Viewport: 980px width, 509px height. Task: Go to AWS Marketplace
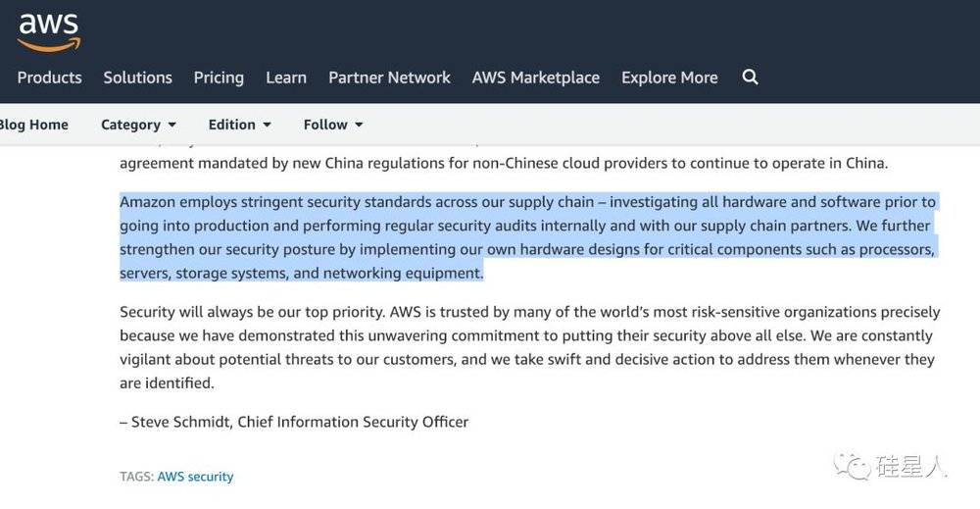click(x=536, y=77)
